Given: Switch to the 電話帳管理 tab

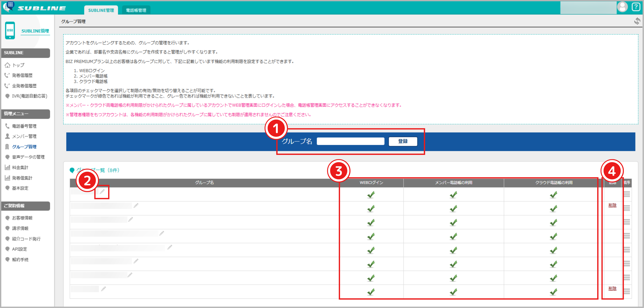Looking at the screenshot, I should pyautogui.click(x=136, y=10).
